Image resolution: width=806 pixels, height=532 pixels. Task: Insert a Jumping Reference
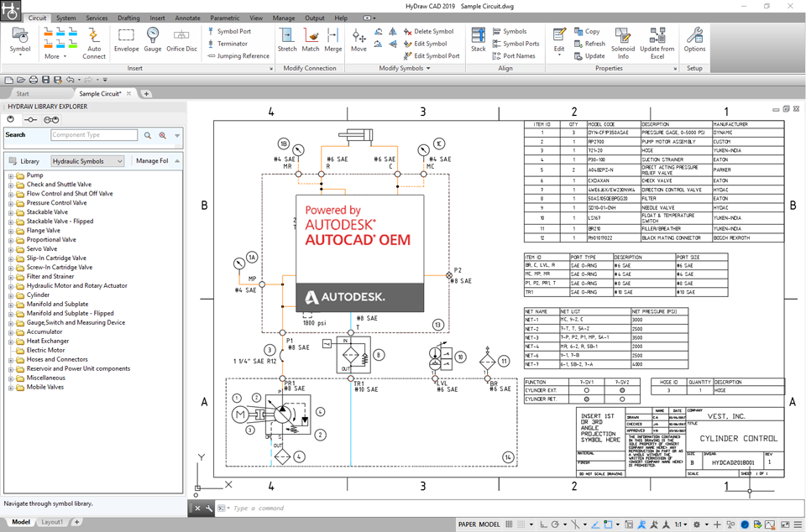pyautogui.click(x=238, y=56)
